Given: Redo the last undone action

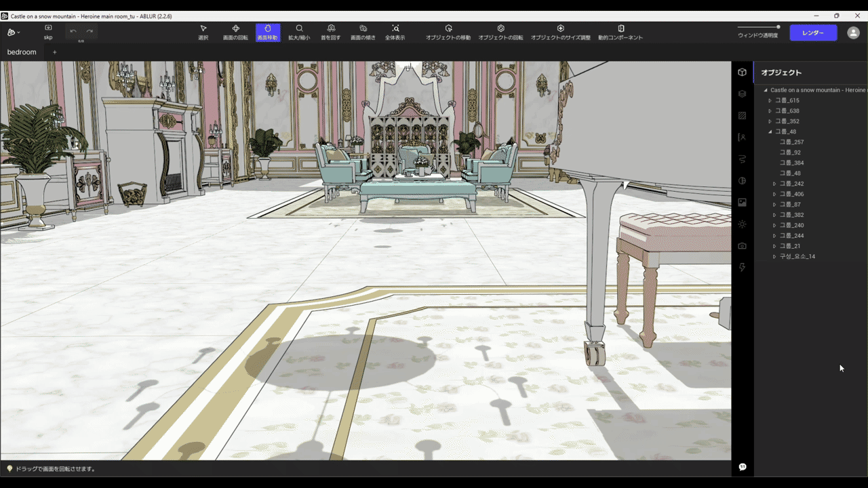Looking at the screenshot, I should (x=90, y=31).
